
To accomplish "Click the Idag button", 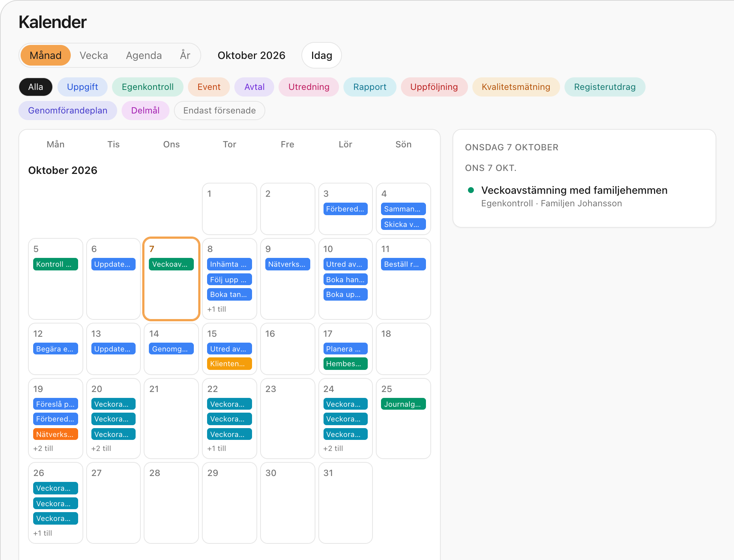I will coord(322,55).
